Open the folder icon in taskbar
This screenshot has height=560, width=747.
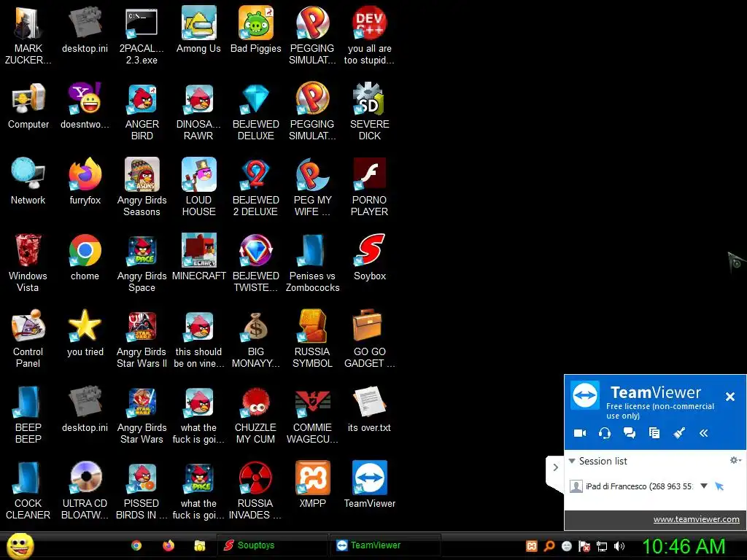(x=200, y=545)
